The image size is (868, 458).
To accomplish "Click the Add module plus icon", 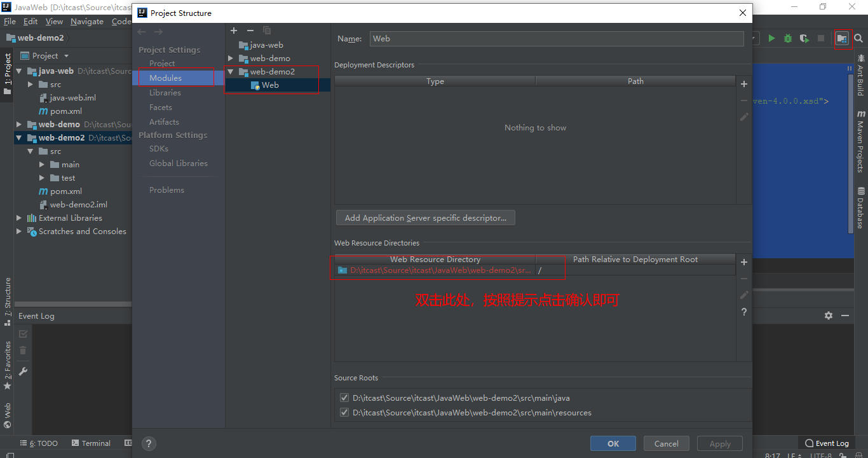I will tap(234, 31).
